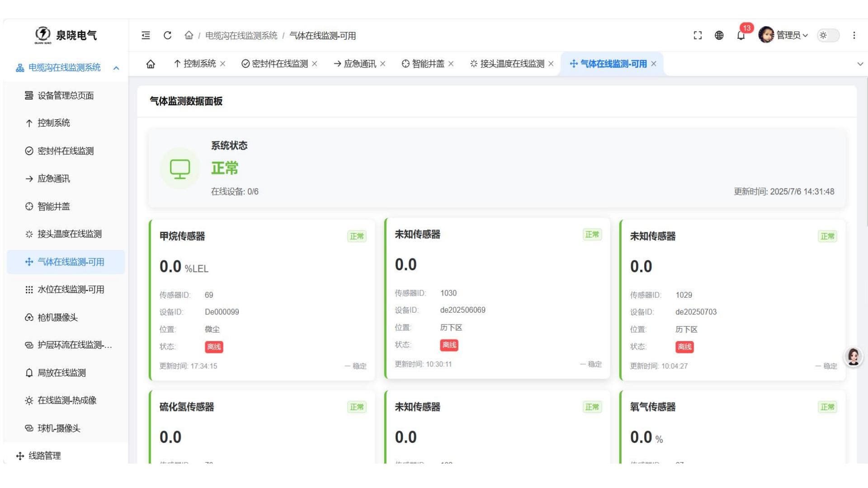This screenshot has height=488, width=868.
Task: Open the language globe icon
Action: pos(719,35)
